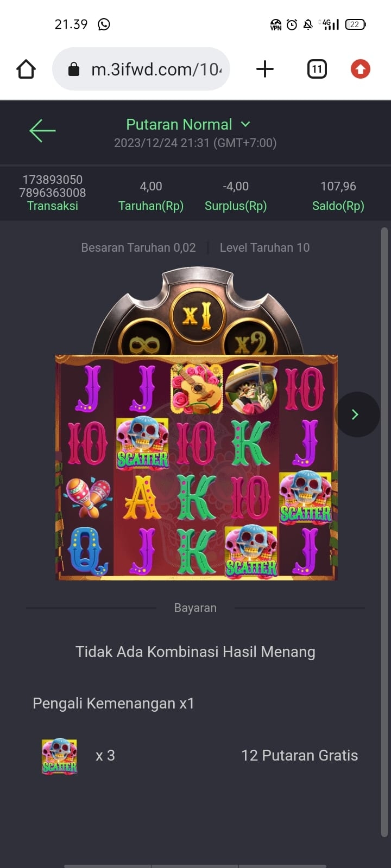Screen dimensions: 391x868
Task: Select the scatter skull icon in payout row
Action: pyautogui.click(x=60, y=756)
